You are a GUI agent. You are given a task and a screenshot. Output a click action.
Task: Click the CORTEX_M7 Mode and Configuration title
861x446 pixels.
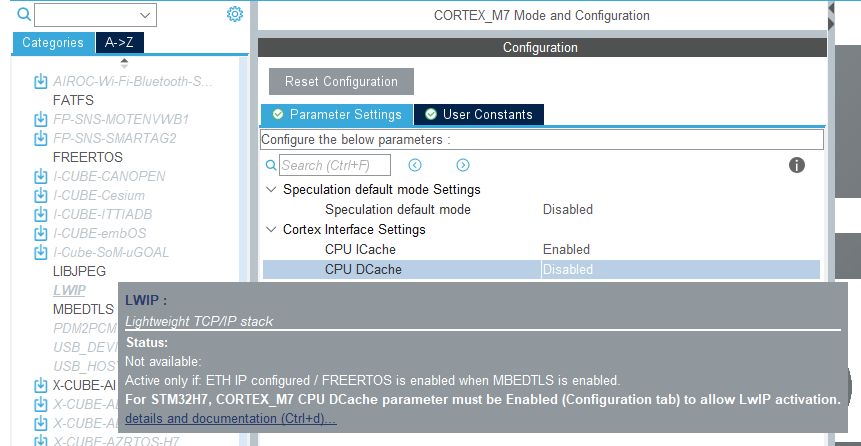click(541, 15)
